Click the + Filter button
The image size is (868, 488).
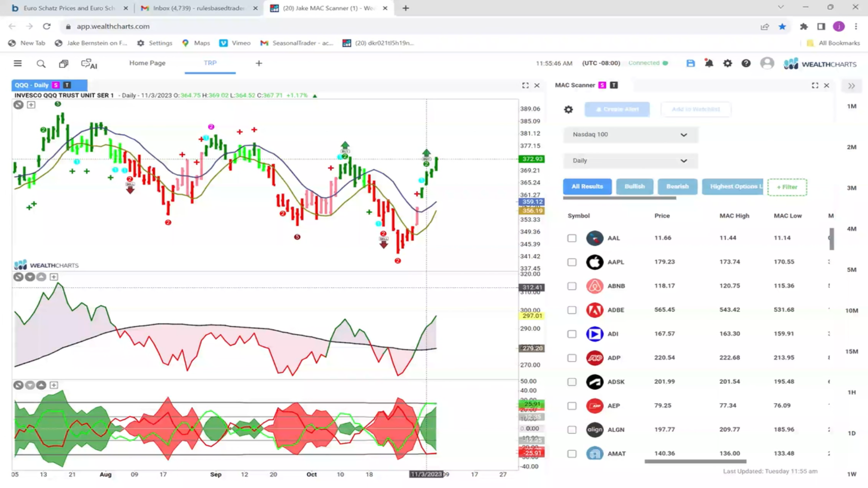click(x=787, y=187)
